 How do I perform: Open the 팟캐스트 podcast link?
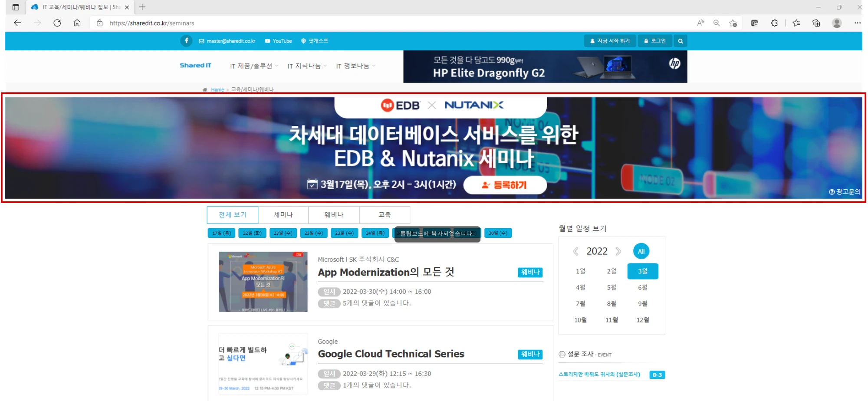(315, 41)
